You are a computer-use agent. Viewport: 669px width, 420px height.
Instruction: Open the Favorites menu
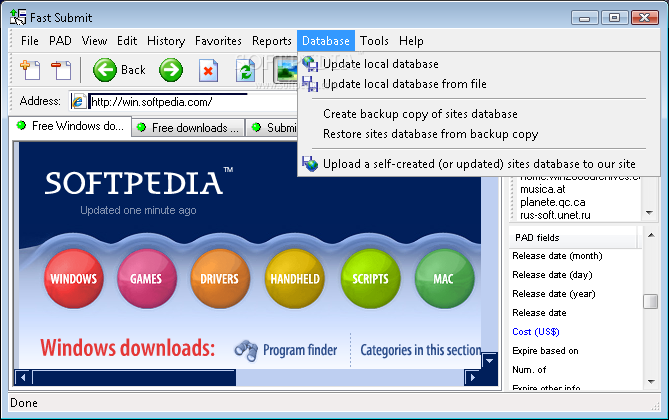pyautogui.click(x=218, y=41)
